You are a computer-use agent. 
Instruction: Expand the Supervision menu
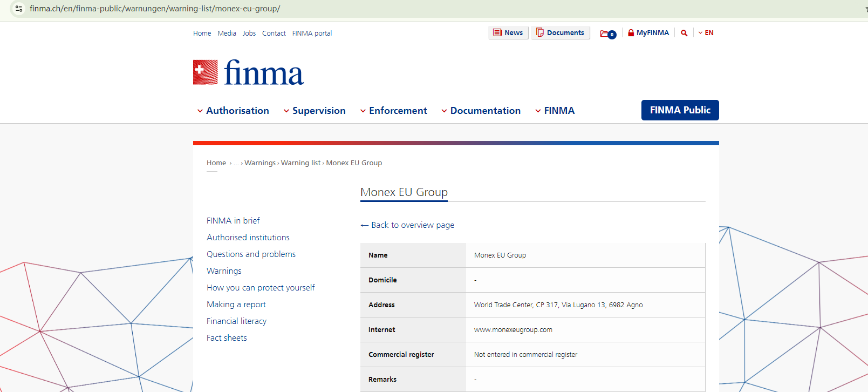point(315,111)
